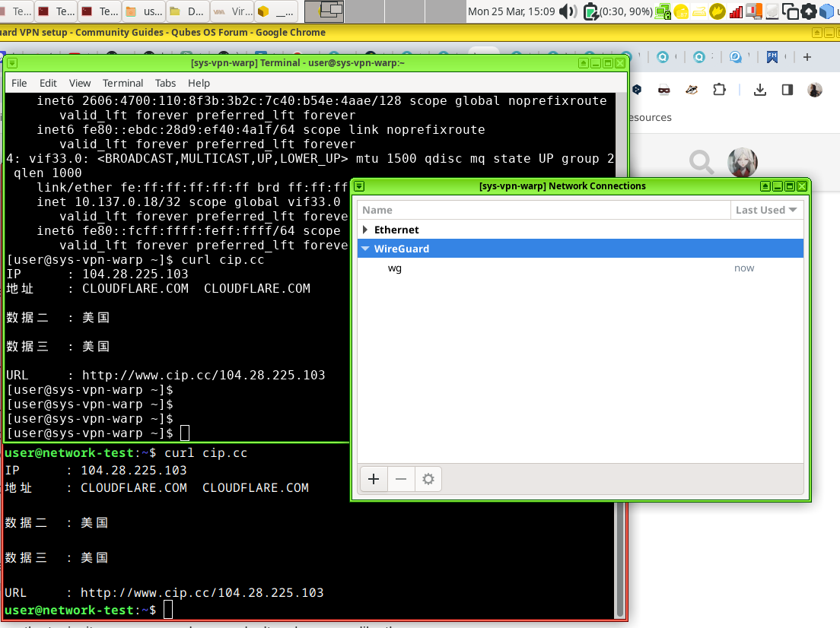The width and height of the screenshot is (840, 628).
Task: Expand the Ethernet connections group
Action: click(x=366, y=230)
